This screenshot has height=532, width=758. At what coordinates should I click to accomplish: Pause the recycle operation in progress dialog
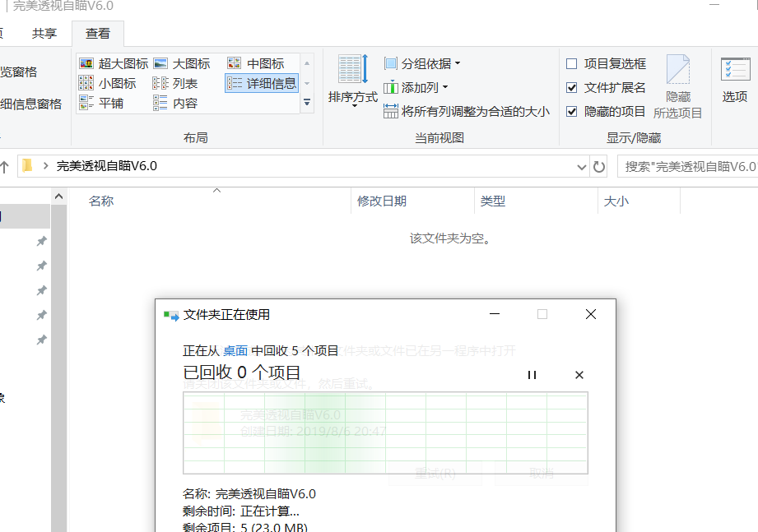532,375
